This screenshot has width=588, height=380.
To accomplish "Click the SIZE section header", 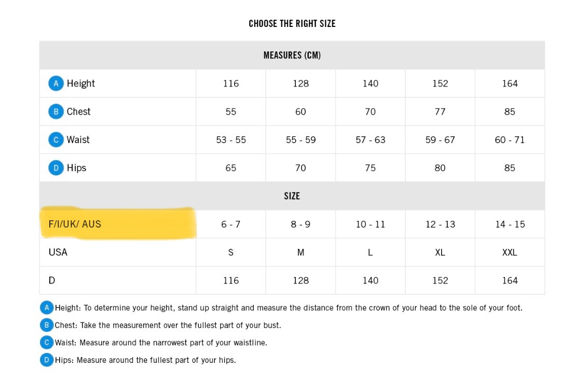I will click(292, 196).
